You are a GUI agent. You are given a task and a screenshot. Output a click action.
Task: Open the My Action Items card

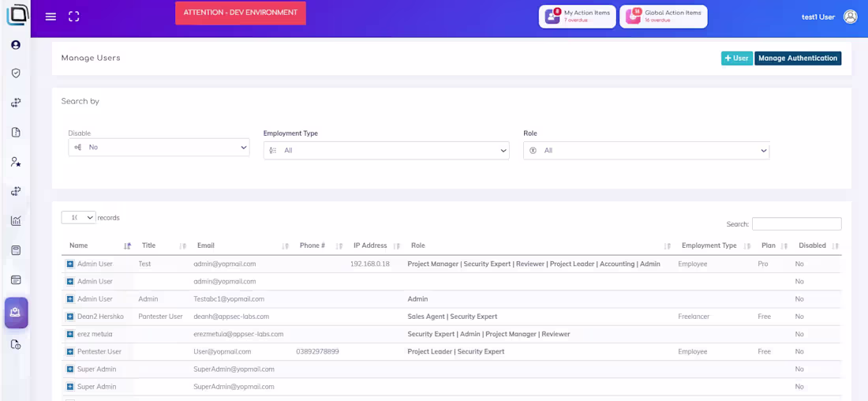point(578,17)
